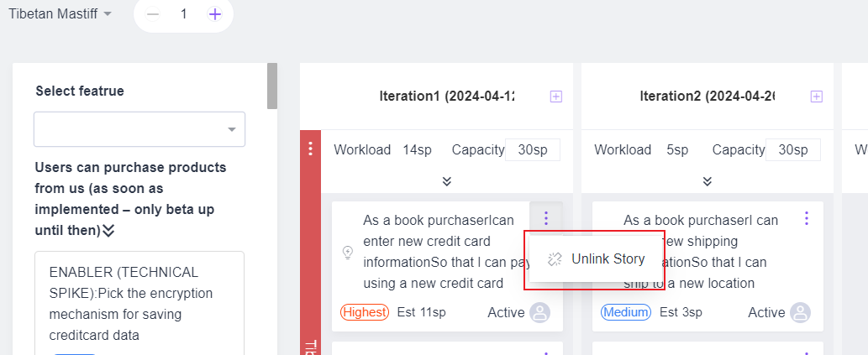Click the assignee avatar on the shipping story

click(x=800, y=313)
